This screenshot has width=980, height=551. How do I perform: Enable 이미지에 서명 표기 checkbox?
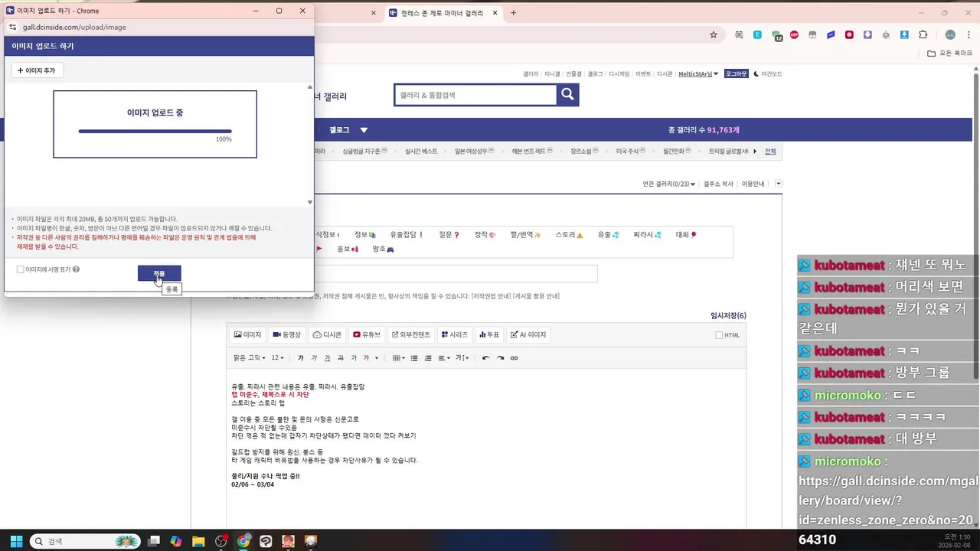tap(21, 269)
